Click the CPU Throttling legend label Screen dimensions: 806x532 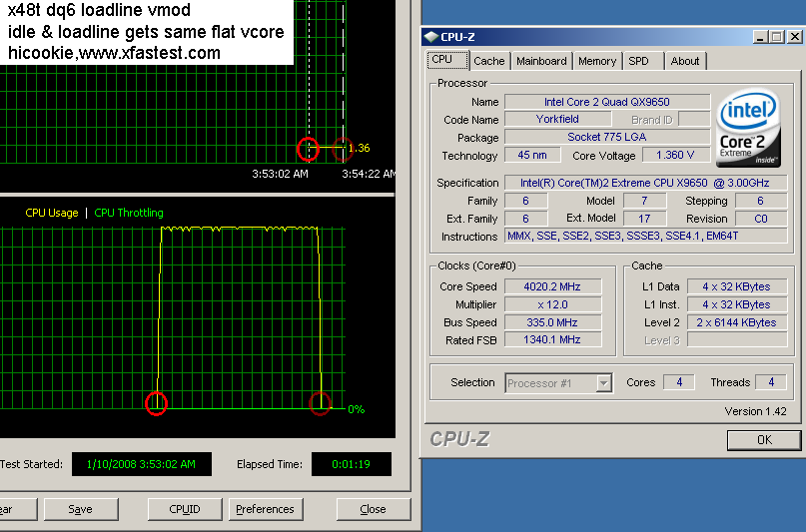(129, 213)
